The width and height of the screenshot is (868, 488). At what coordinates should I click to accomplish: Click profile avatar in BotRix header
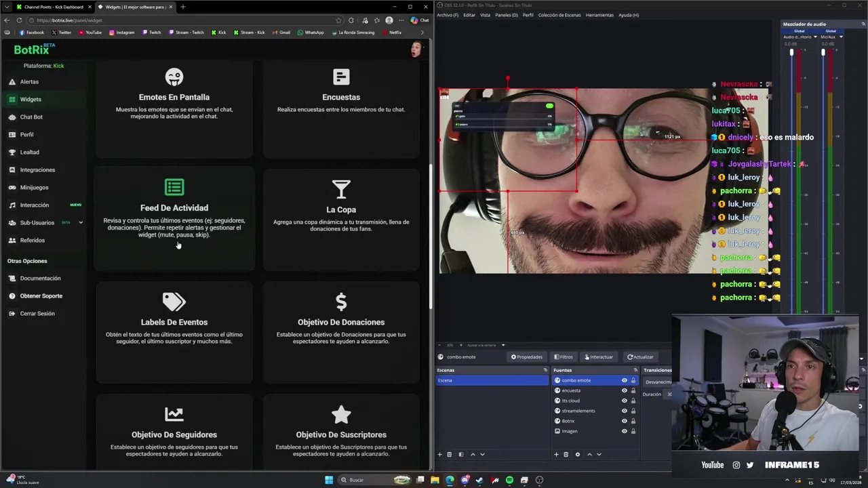[x=416, y=49]
